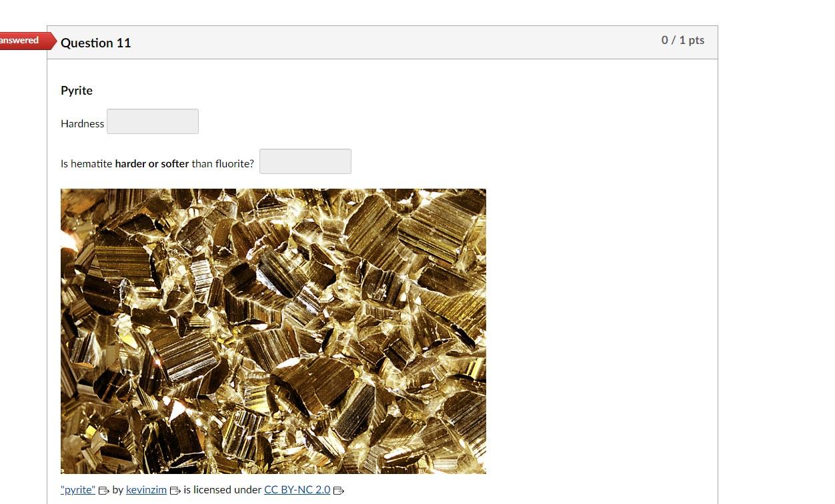Open the CC BY-NC 2.0 license link

click(x=297, y=489)
